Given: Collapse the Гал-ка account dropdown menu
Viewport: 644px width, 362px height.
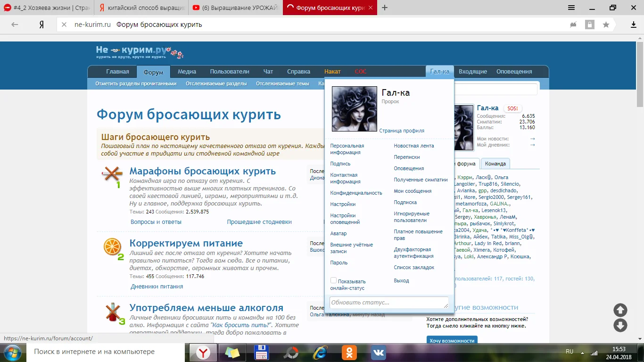Looking at the screenshot, I should point(439,72).
